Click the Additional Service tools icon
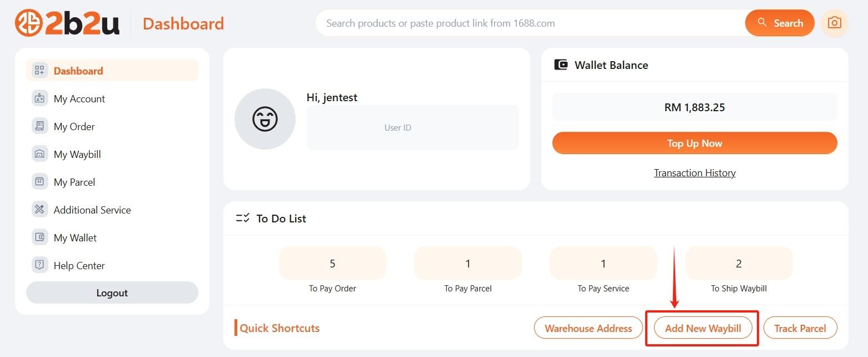The image size is (868, 357). pos(39,210)
